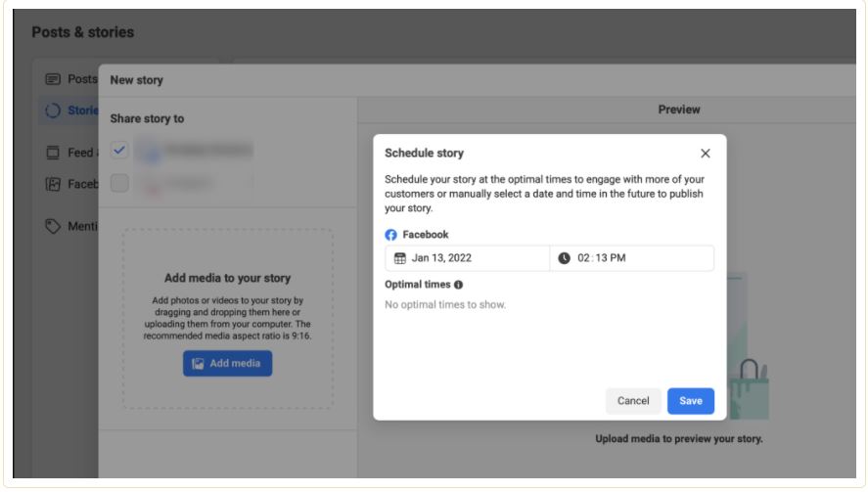Click the Mentions tag icon in sidebar
The width and height of the screenshot is (868, 492).
click(x=53, y=226)
